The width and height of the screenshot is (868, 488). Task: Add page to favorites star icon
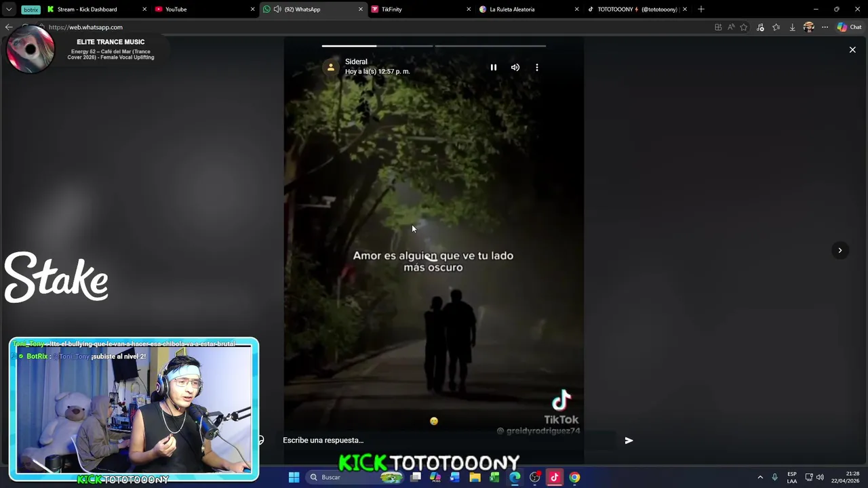(744, 27)
